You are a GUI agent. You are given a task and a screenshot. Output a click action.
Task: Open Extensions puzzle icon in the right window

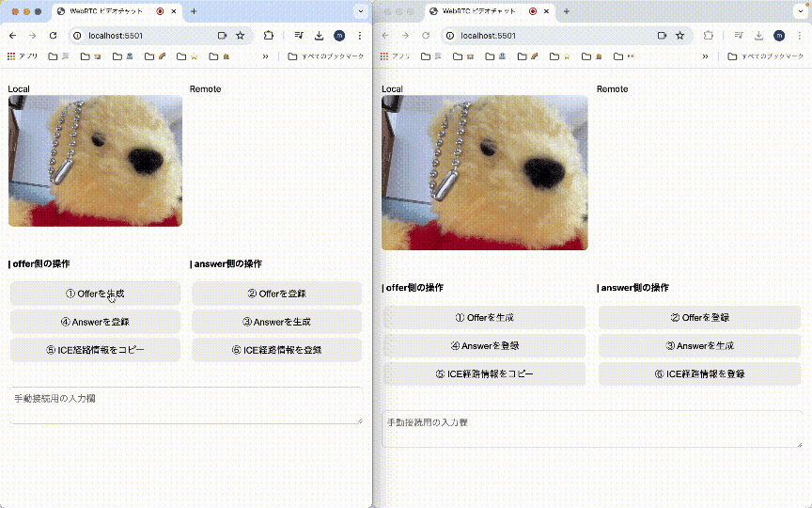[709, 36]
